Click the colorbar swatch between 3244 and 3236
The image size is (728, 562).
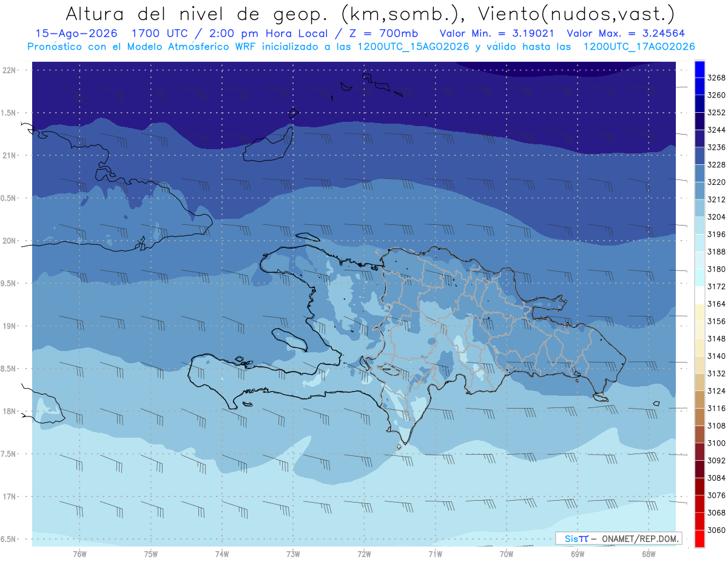pos(699,139)
